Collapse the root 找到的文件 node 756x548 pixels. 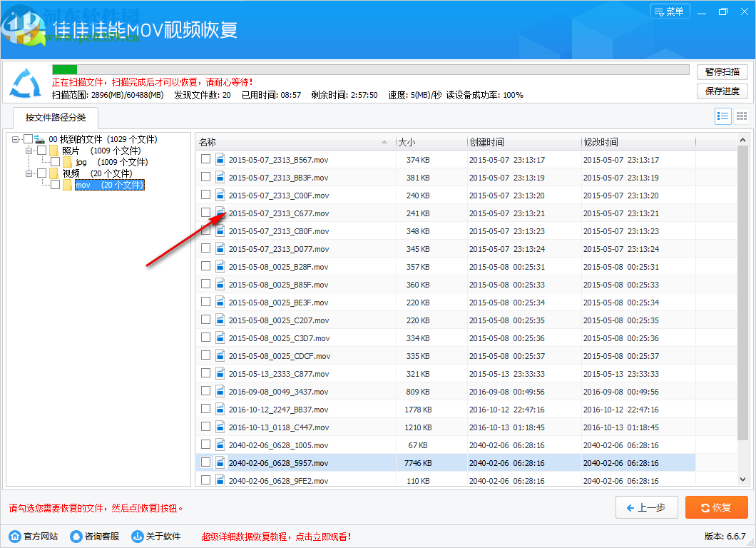16,139
